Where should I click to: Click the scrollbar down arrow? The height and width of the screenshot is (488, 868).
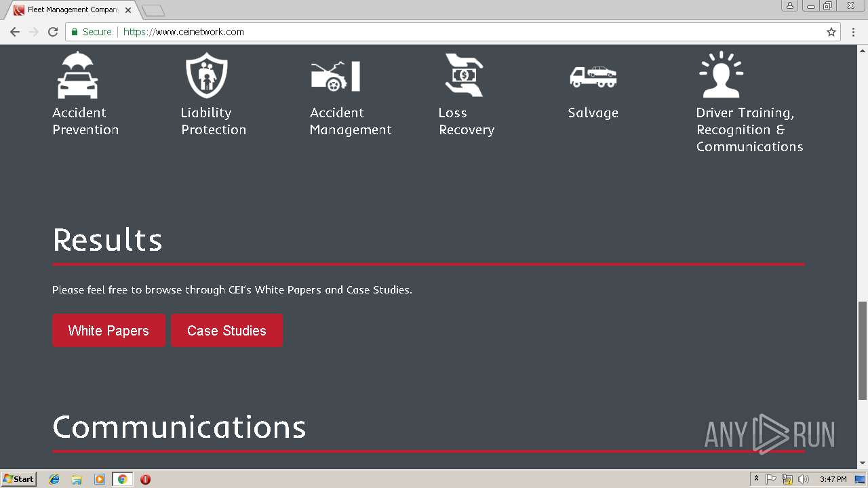[x=863, y=464]
